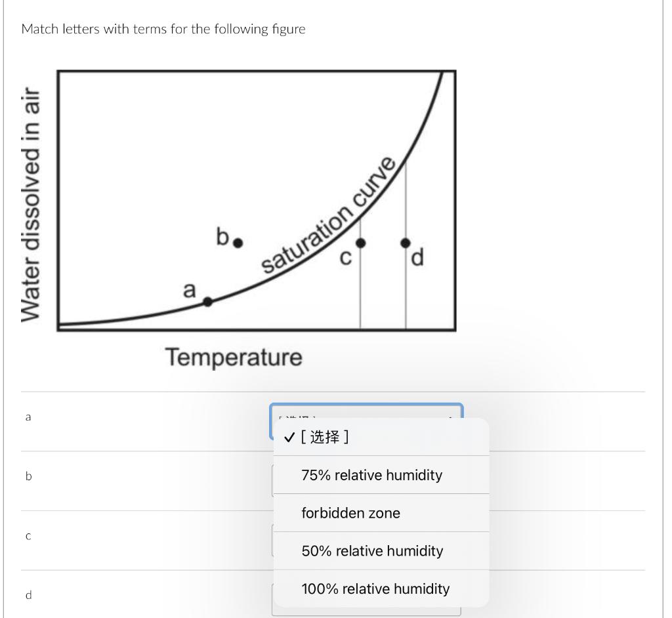Click the checked [选择] default option
Viewport: 672px width, 618px height.
tap(325, 437)
